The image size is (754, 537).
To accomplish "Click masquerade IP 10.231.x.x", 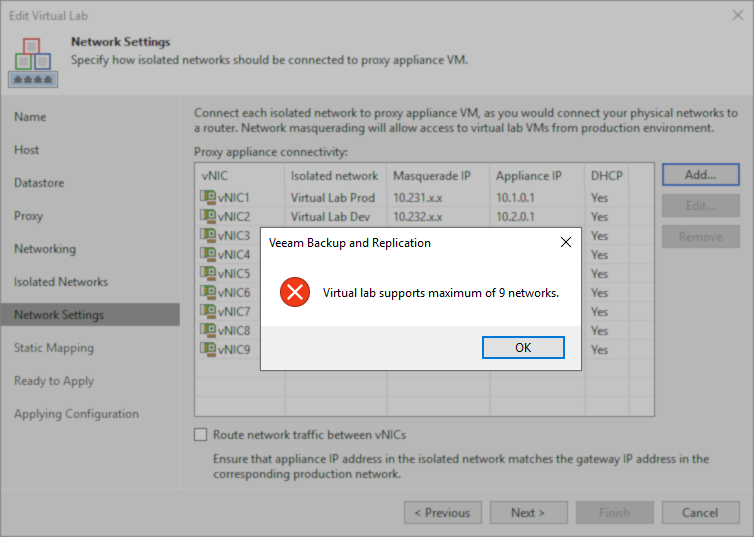I will [417, 198].
